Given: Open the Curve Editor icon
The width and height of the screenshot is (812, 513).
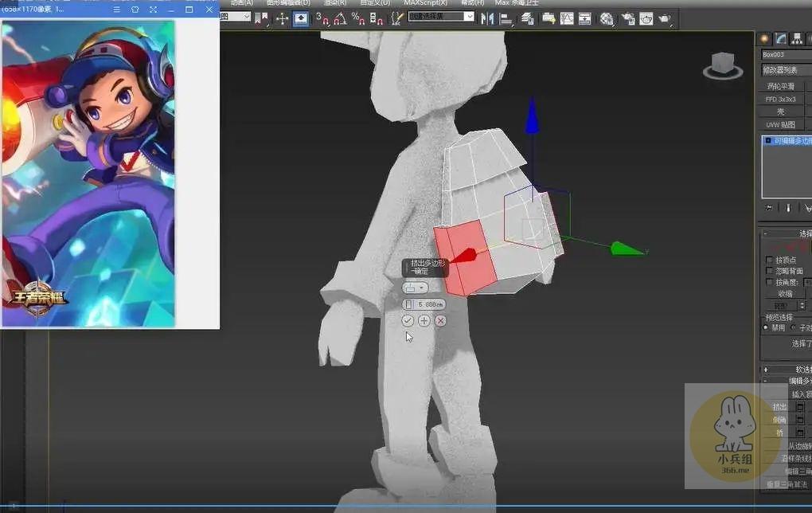Looking at the screenshot, I should [x=567, y=19].
